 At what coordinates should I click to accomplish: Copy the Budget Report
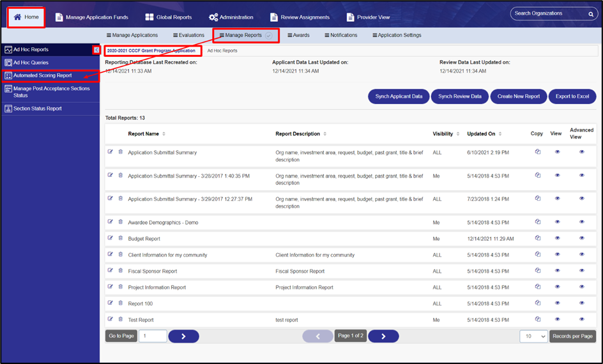click(x=538, y=238)
